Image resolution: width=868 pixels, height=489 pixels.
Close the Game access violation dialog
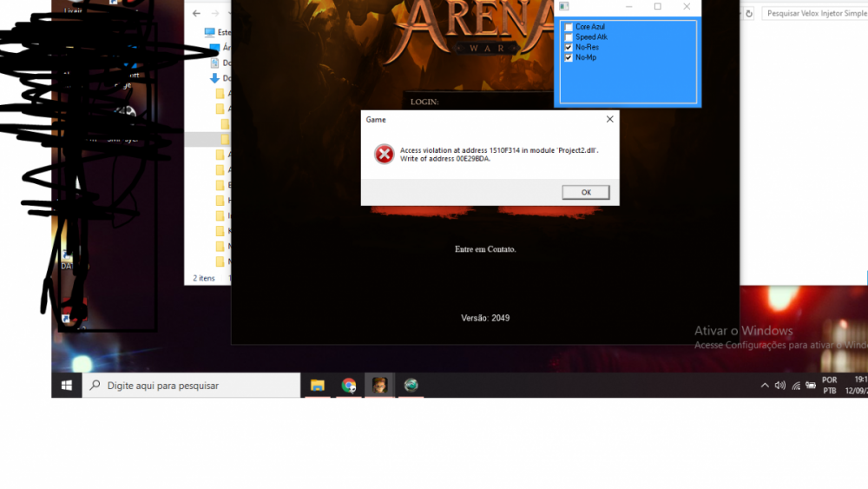(609, 119)
